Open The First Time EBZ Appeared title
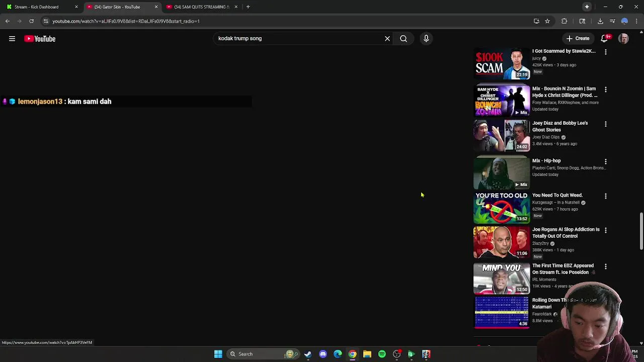Screen dimensions: 644x362 point(563,268)
